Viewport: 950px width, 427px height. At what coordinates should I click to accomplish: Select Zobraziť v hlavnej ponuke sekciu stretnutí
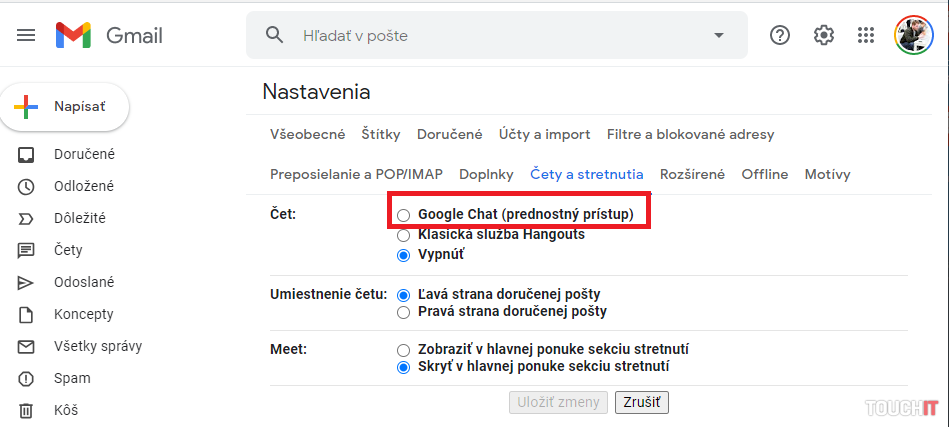[x=403, y=350]
